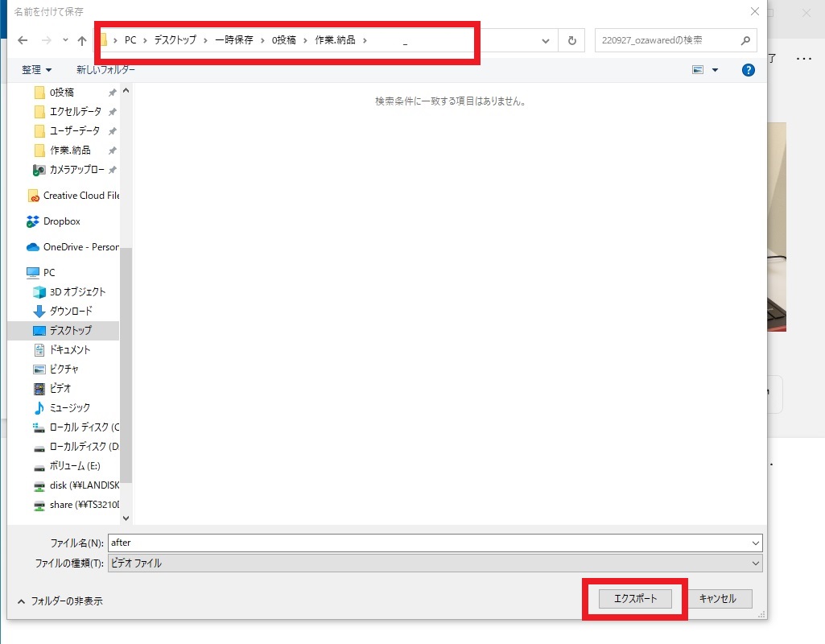Open the ダウンロード folder
Viewport: 825px width, 644px height.
pyautogui.click(x=71, y=311)
